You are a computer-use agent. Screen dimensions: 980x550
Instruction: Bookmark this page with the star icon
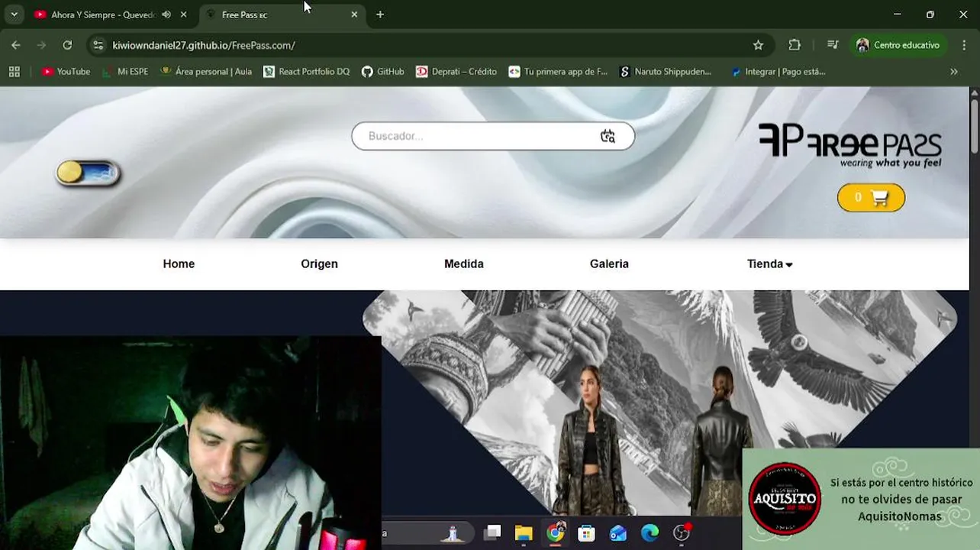pyautogui.click(x=758, y=45)
